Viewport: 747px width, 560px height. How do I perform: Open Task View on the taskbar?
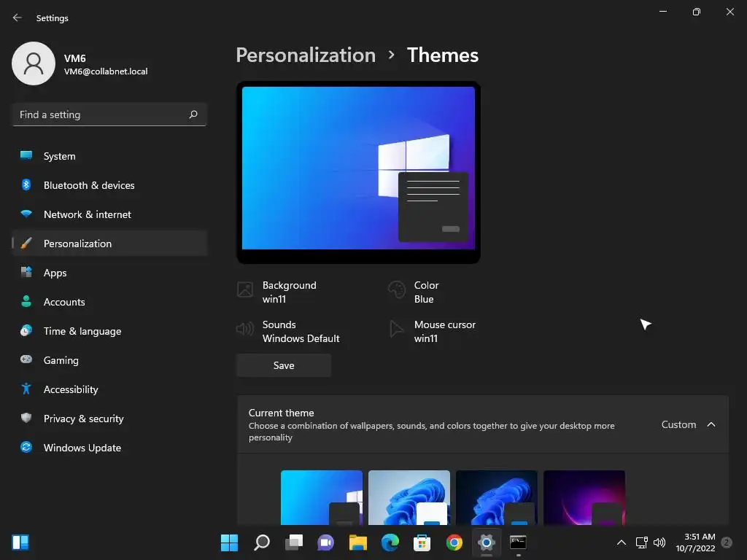pos(293,542)
